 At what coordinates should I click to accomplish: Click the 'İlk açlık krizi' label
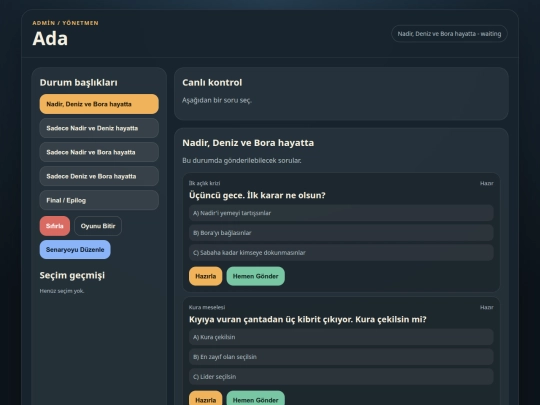[205, 183]
